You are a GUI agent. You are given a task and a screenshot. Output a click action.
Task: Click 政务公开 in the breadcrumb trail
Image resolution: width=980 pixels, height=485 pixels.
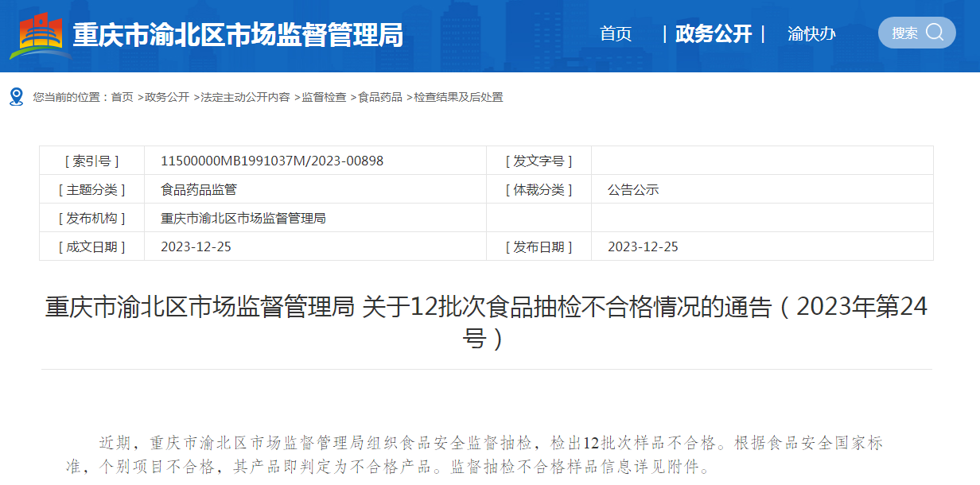point(167,97)
